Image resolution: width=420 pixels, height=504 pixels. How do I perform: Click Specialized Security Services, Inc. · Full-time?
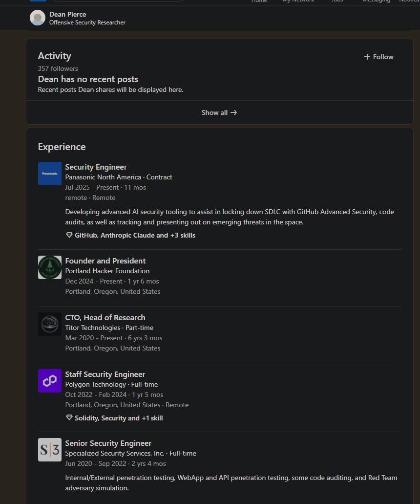131,453
